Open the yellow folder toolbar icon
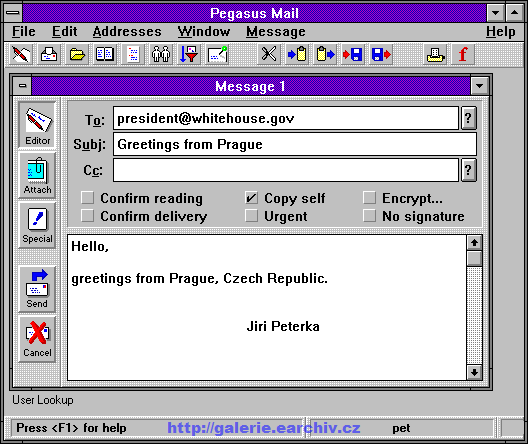Screen dimensions: 528x444 (x=77, y=54)
